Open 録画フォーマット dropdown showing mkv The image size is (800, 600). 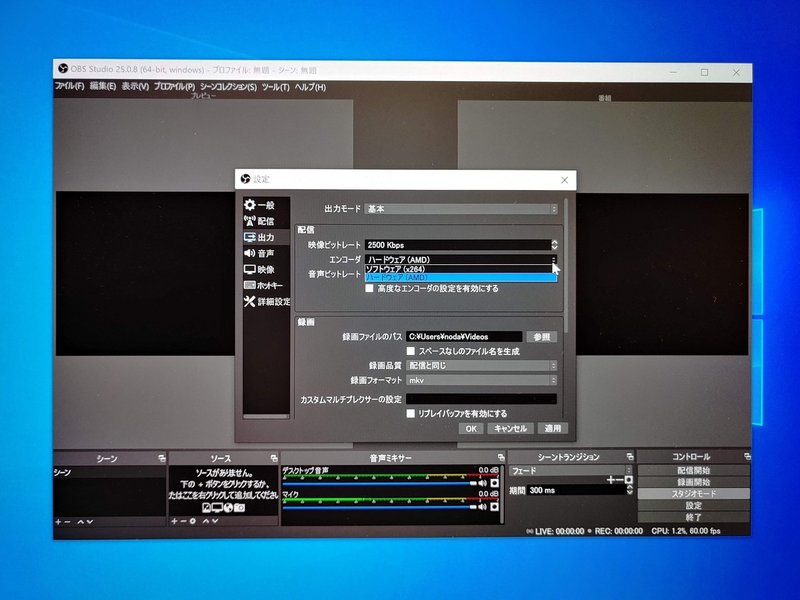pyautogui.click(x=481, y=381)
